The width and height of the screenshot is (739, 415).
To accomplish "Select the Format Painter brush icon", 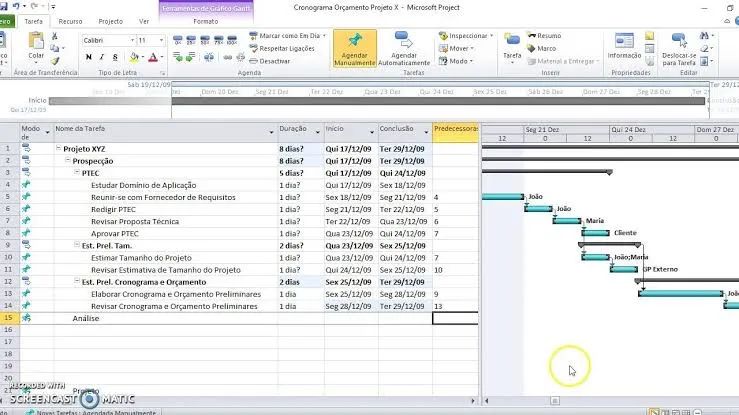I will pos(55,61).
